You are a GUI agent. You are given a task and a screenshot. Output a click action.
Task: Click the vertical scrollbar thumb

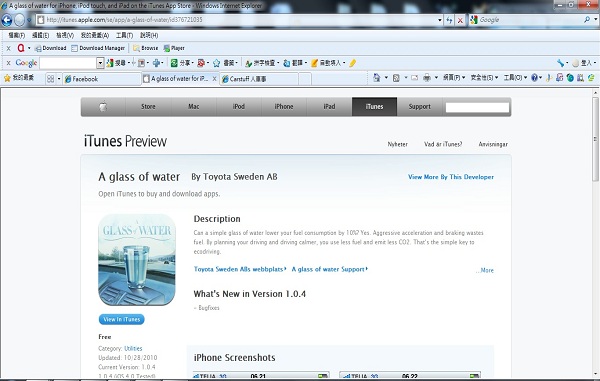[x=595, y=139]
